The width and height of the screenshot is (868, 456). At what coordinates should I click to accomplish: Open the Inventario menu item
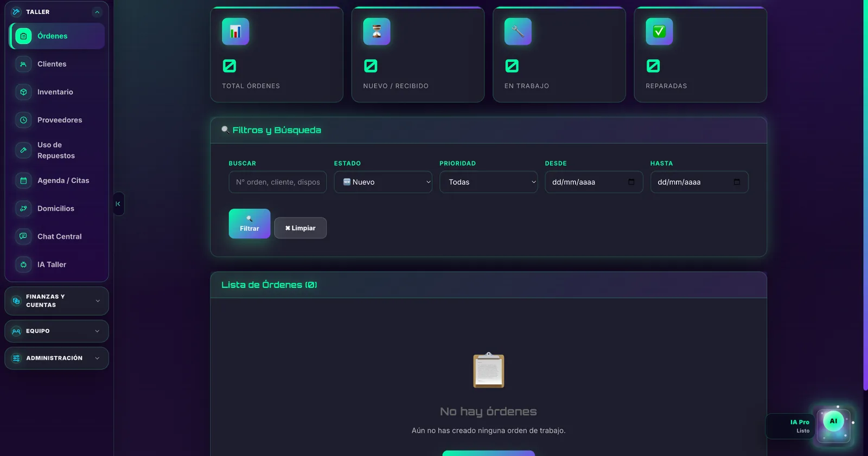(x=57, y=92)
